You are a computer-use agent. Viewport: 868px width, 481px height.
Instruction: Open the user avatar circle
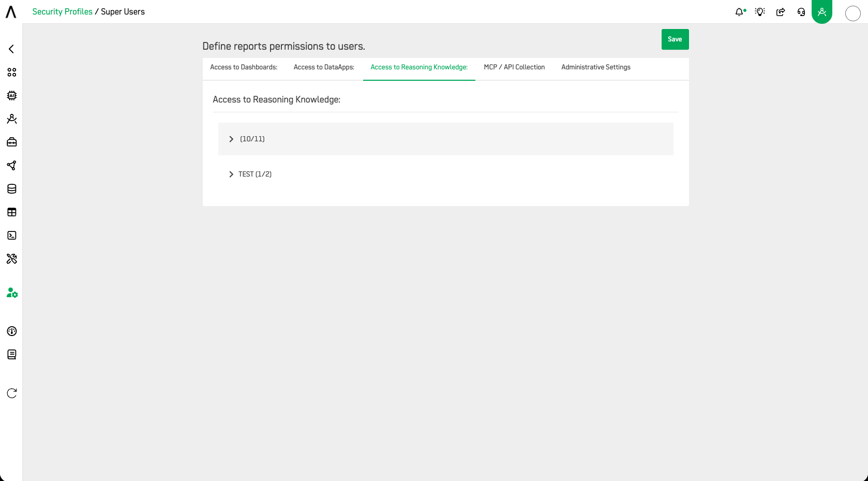tap(853, 13)
